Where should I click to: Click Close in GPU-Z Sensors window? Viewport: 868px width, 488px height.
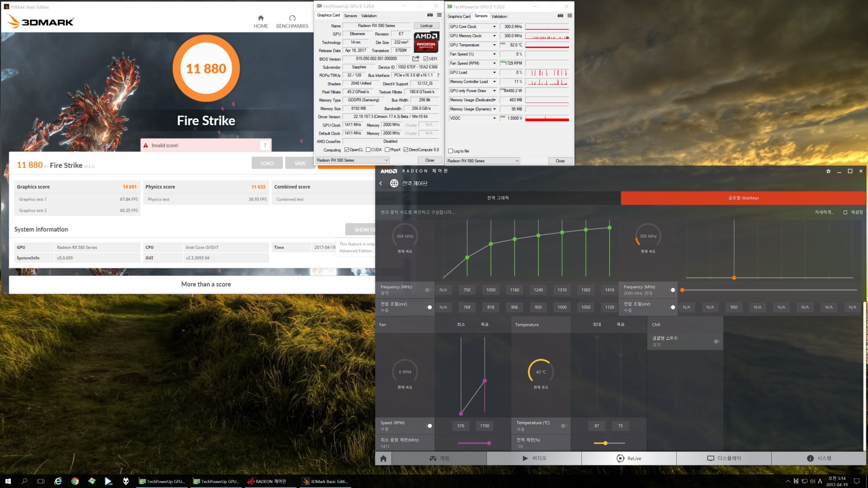[x=560, y=161]
